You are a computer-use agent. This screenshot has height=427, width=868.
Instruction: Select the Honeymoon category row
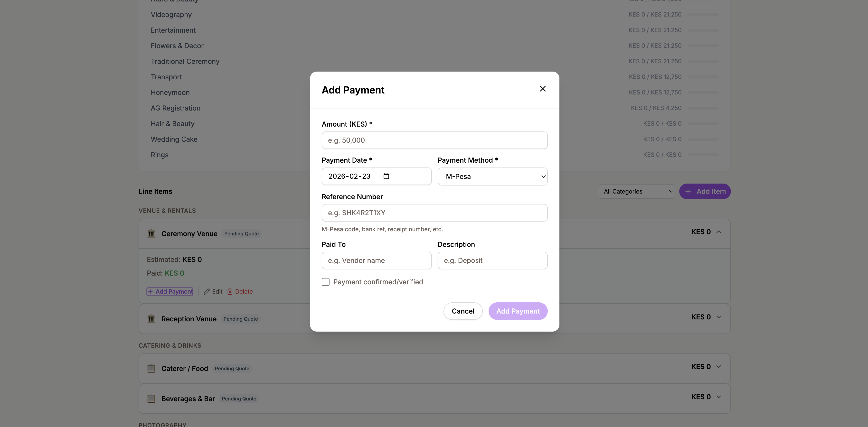pos(170,92)
